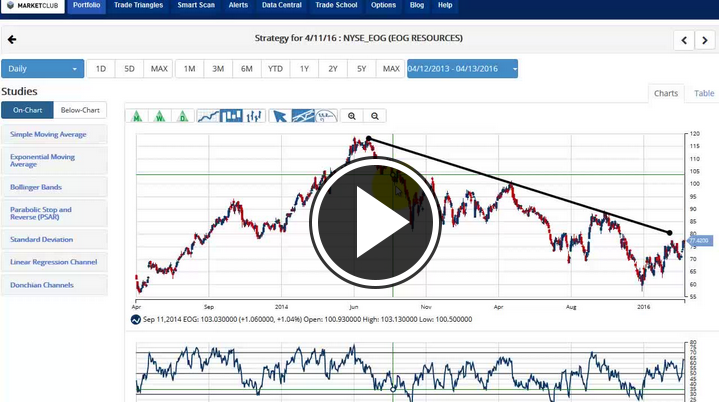Zoom in on the chart
This screenshot has width=719, height=402.
(353, 116)
